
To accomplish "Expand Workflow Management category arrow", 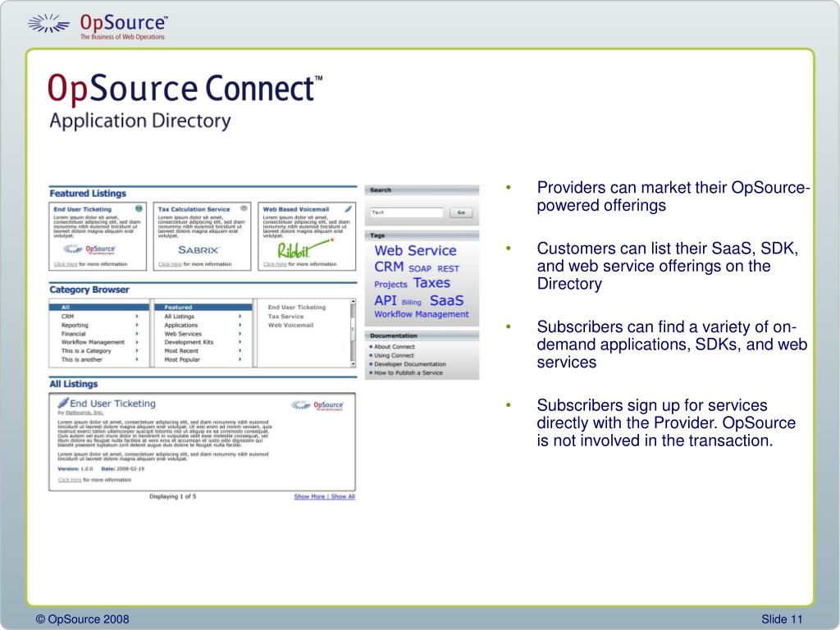I will pyautogui.click(x=137, y=342).
